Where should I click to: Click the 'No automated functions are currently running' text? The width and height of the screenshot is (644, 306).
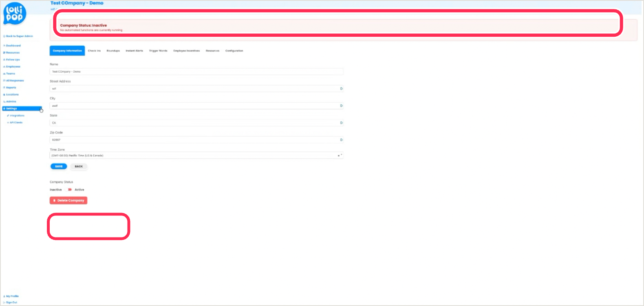(91, 30)
